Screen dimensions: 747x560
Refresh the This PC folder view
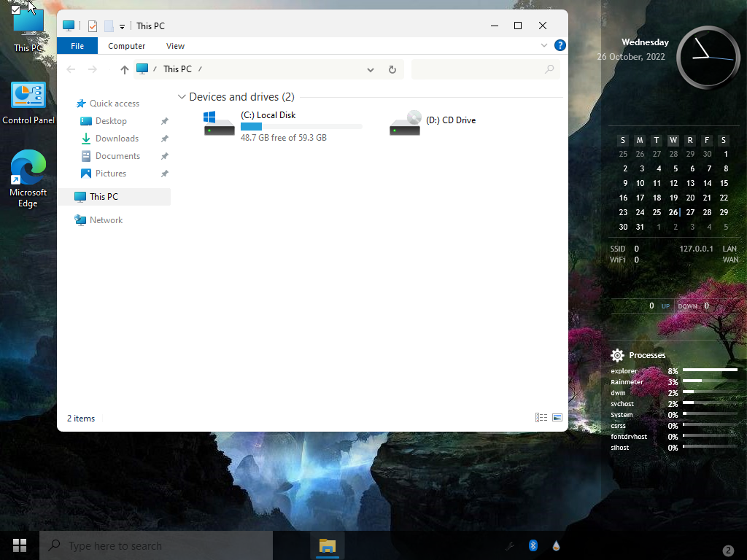(392, 69)
